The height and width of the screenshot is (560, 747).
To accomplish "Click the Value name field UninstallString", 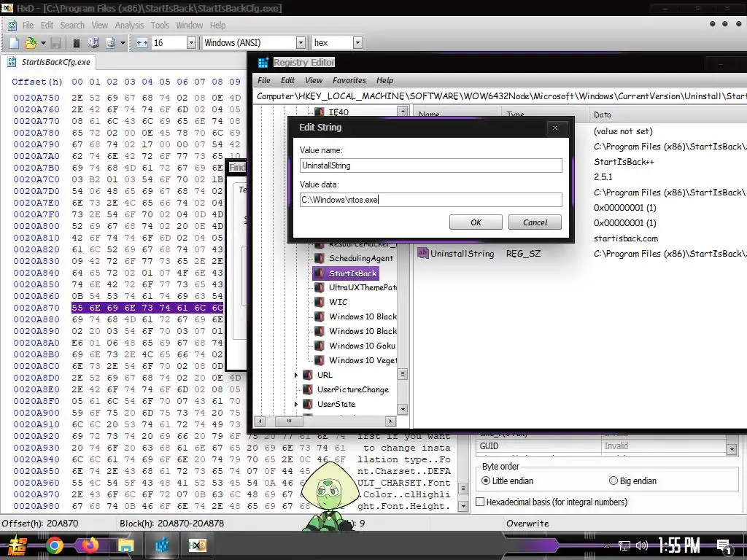I will [431, 166].
